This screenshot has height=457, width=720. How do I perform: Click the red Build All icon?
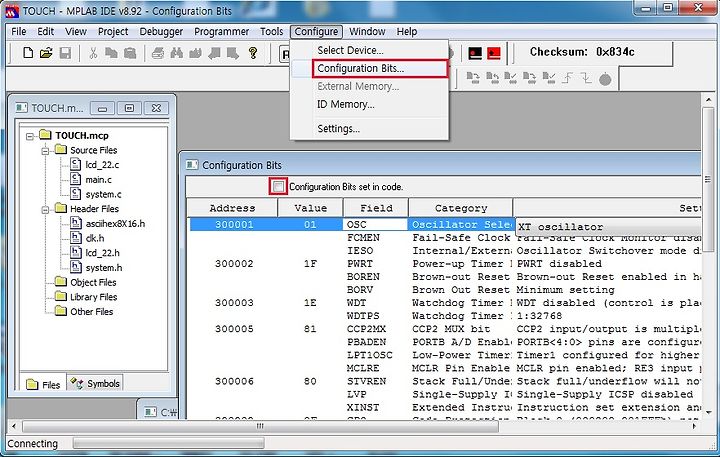point(494,53)
